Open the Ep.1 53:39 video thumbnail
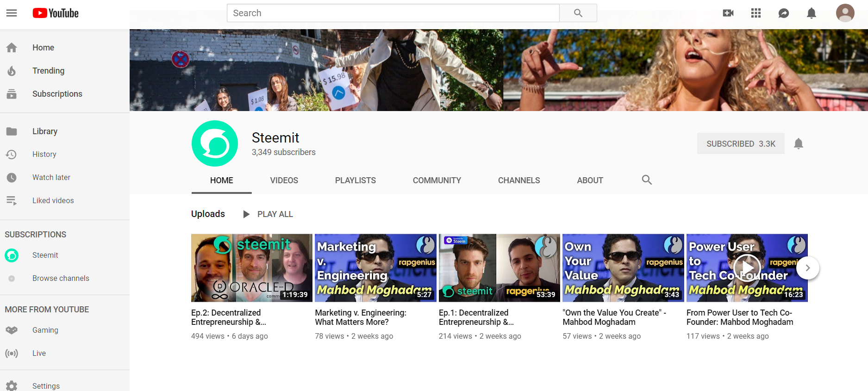Image resolution: width=868 pixels, height=391 pixels. (500, 268)
